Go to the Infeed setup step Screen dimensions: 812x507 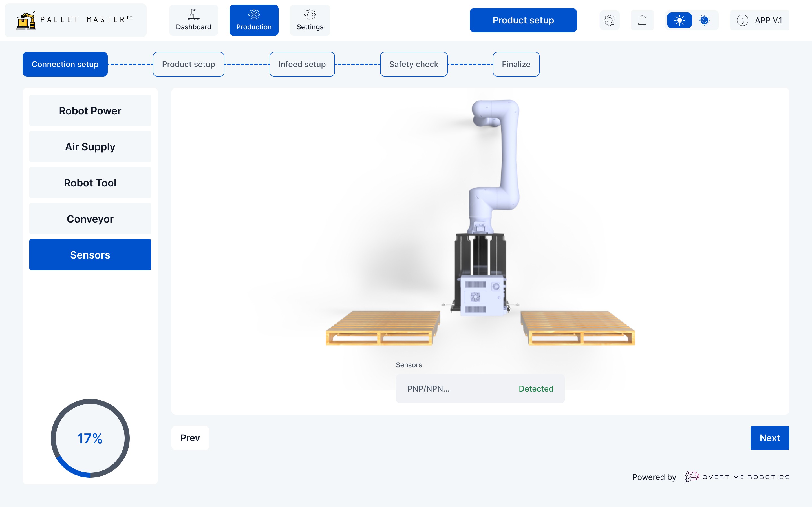302,65
